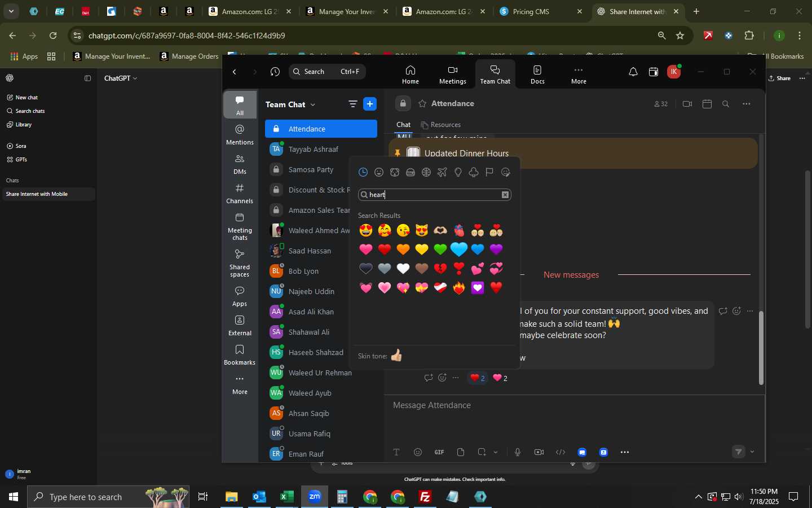Pick the face blowing a kiss emoji
The width and height of the screenshot is (812, 508).
[403, 230]
